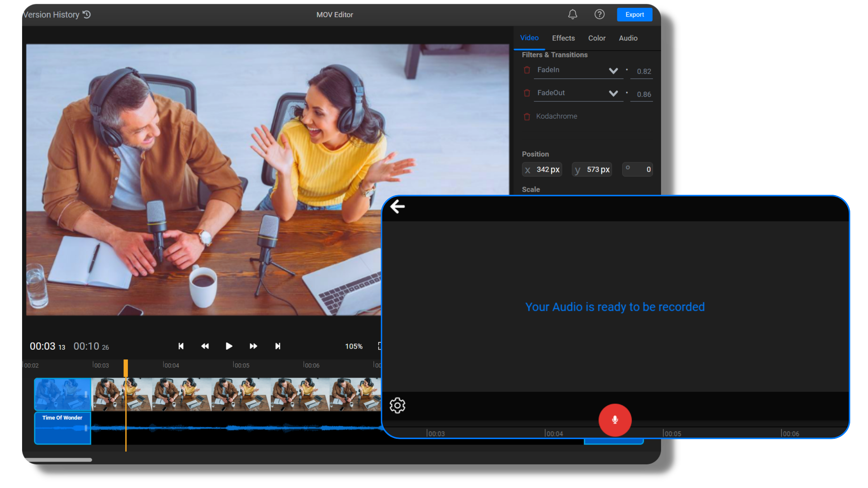Start recording with the red microphone button

tap(615, 420)
